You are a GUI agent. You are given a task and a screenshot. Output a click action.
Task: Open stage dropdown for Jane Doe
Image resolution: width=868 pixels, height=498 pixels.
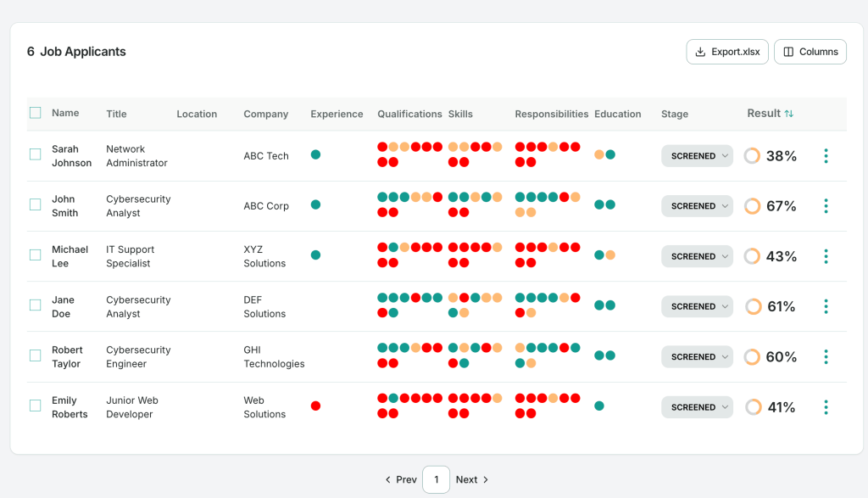697,306
